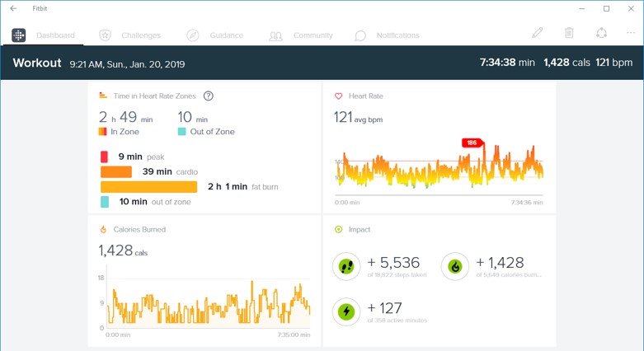The image size is (644, 351).
Task: Select the yellow fat burn zone bar
Action: click(148, 186)
